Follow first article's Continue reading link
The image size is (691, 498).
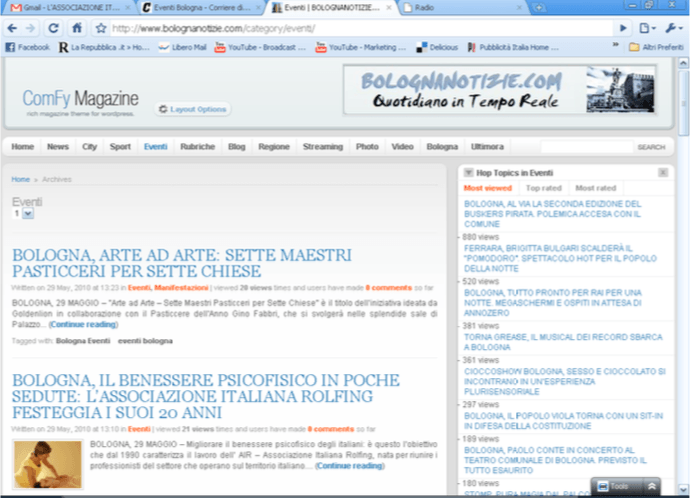[x=83, y=324]
